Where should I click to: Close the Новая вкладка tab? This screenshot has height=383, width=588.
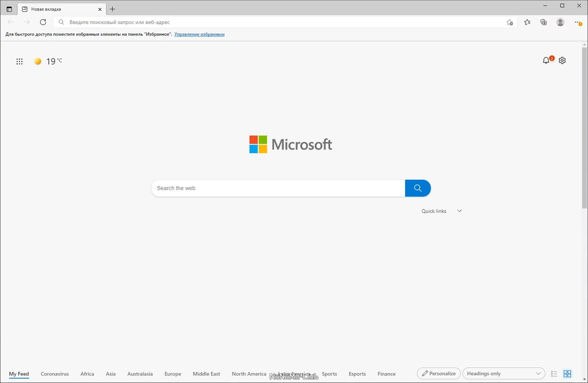(x=100, y=9)
